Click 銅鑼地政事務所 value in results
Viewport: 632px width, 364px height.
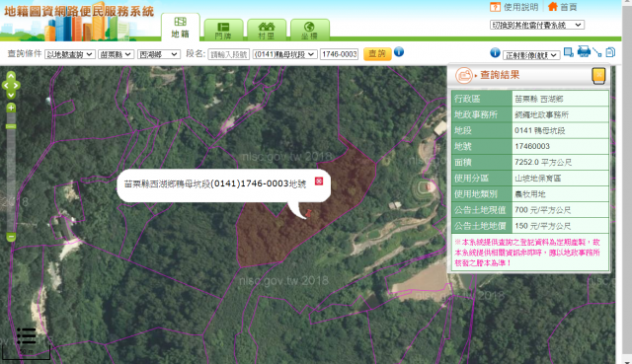click(542, 114)
